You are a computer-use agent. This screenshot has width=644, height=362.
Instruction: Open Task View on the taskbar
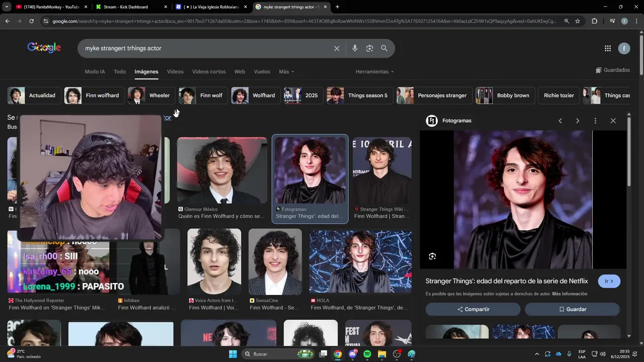coord(324,354)
